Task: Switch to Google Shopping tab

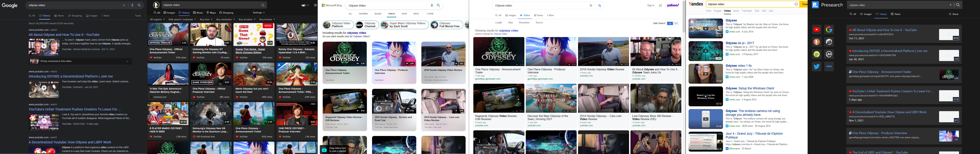Action: (75, 16)
